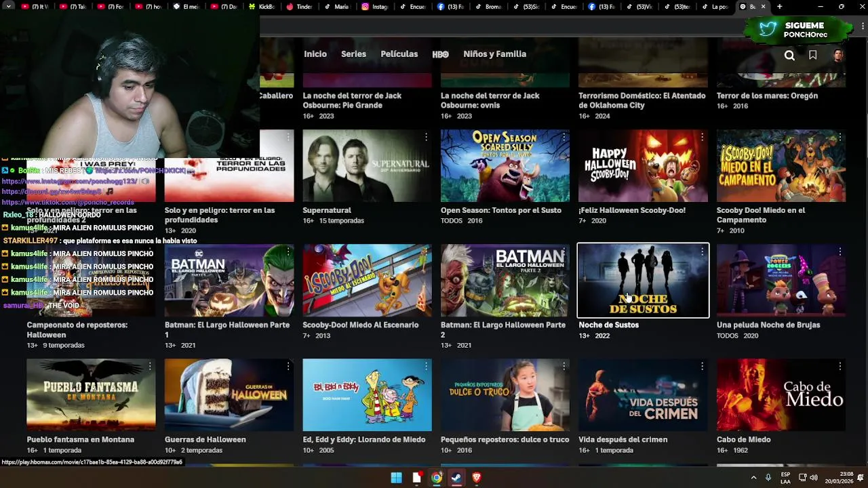Go to Niños y Familia section
868x488 pixels.
pyautogui.click(x=494, y=54)
